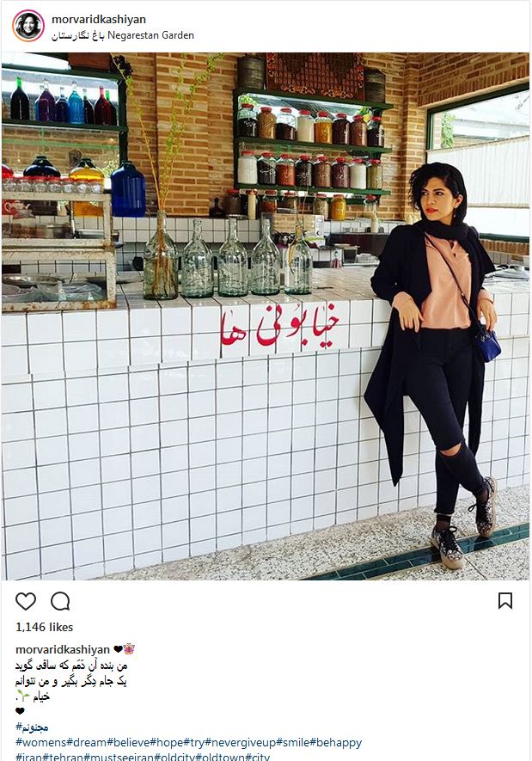Open the #mustseeiran hashtag
Image resolution: width=532 pixels, height=761 pixels.
tap(119, 757)
